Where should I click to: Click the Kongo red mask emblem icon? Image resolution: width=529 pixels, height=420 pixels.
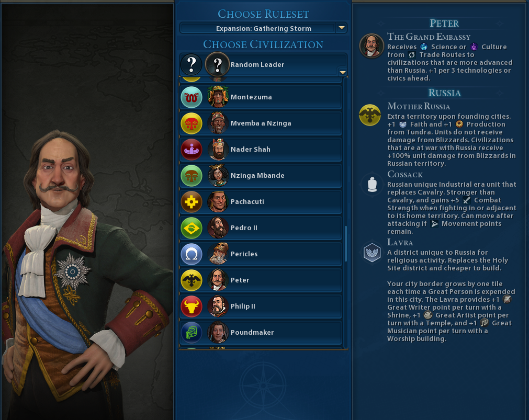192,123
